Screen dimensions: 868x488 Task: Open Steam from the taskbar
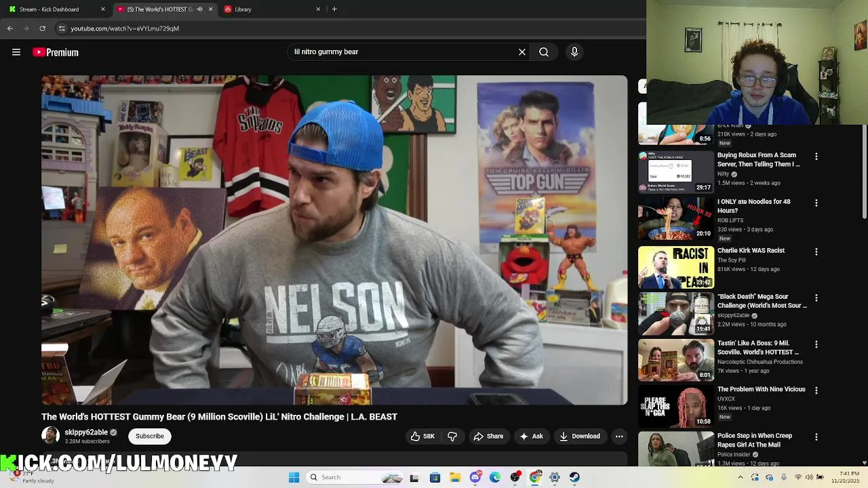tap(574, 477)
